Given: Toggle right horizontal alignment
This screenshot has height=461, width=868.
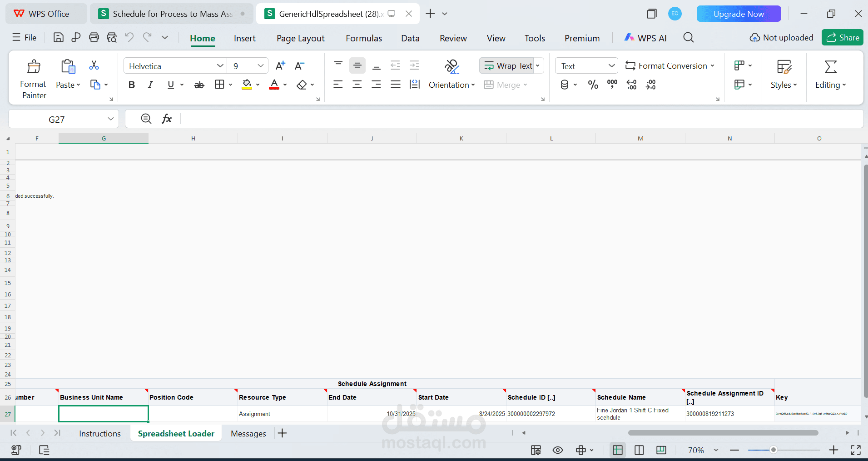Looking at the screenshot, I should point(376,85).
